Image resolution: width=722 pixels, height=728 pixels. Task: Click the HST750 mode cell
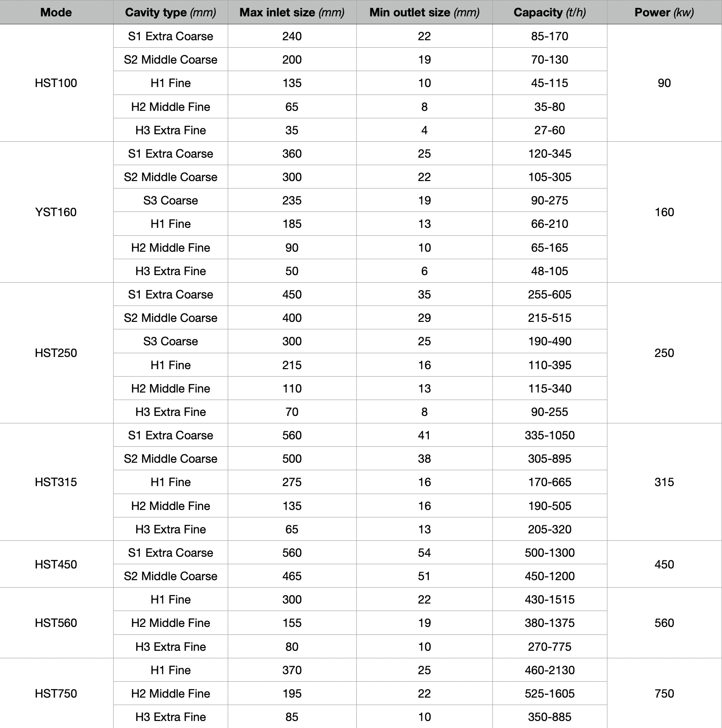[x=56, y=693]
